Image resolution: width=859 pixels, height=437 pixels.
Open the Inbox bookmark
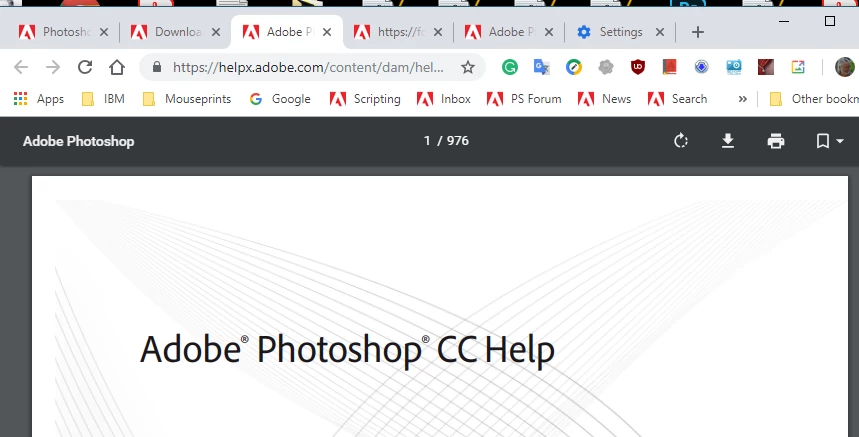coord(444,99)
